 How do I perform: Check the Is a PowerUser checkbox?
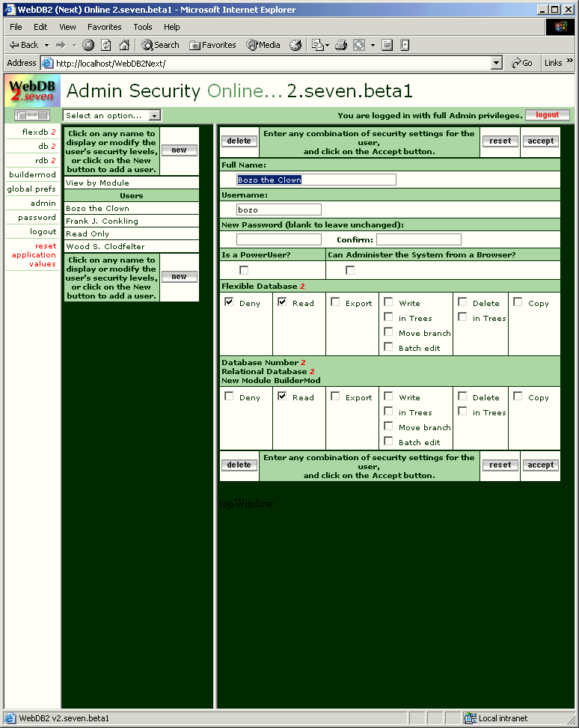[244, 270]
